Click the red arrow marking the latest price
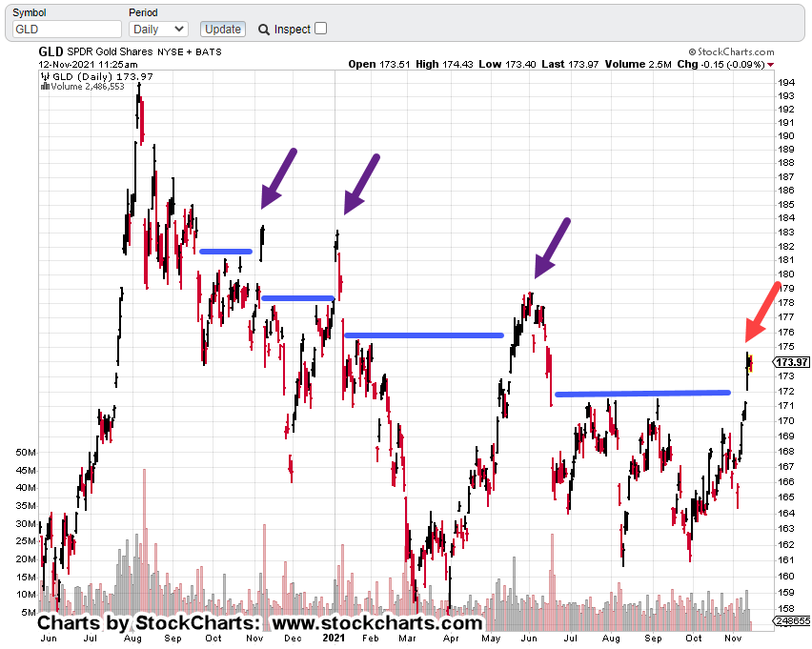The height and width of the screenshot is (649, 812). pyautogui.click(x=762, y=313)
